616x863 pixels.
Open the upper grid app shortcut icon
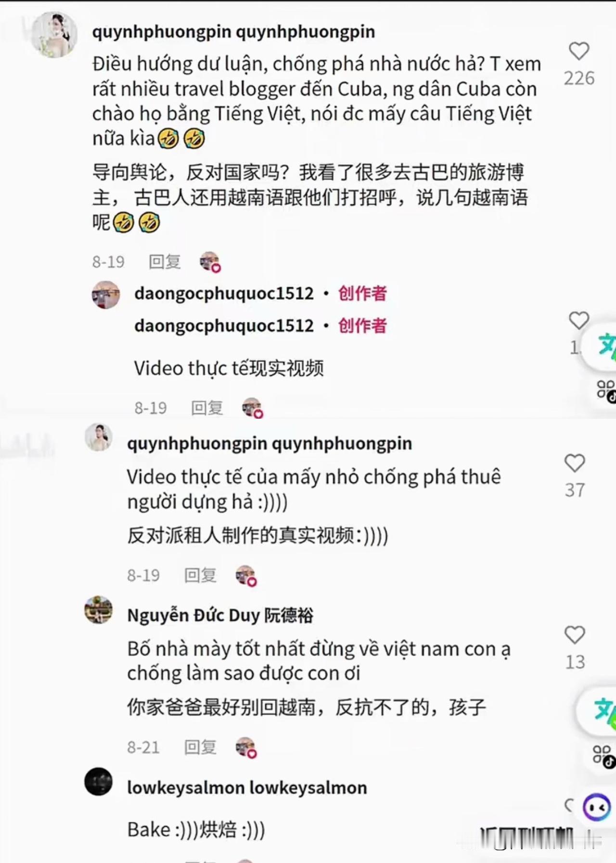coord(606,390)
